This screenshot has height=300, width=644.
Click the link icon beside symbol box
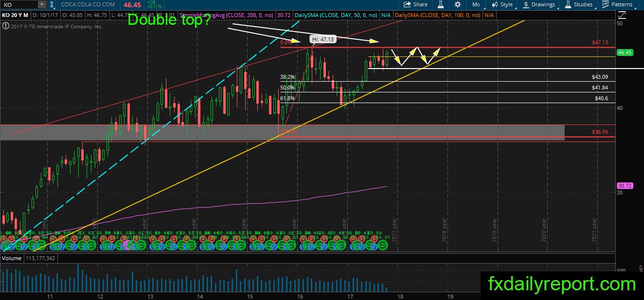(52, 4)
